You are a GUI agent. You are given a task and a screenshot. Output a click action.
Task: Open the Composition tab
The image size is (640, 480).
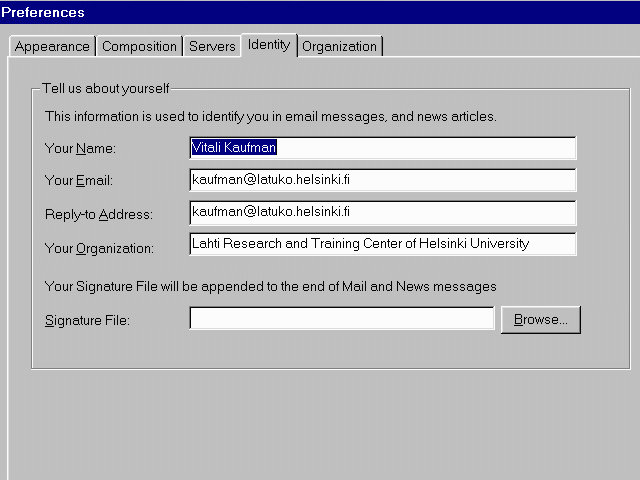click(x=139, y=47)
